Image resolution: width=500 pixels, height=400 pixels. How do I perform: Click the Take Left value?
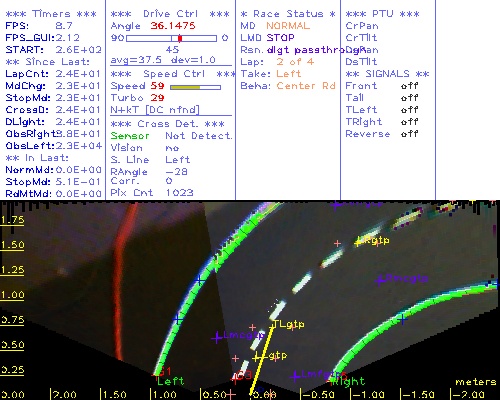289,74
